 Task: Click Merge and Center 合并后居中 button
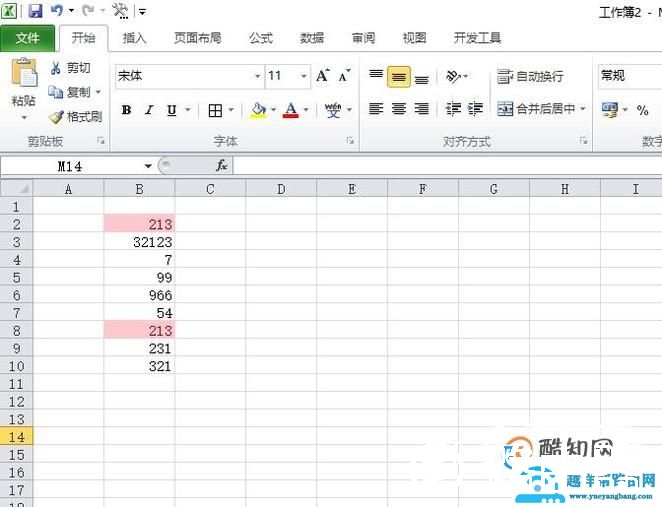[x=535, y=109]
